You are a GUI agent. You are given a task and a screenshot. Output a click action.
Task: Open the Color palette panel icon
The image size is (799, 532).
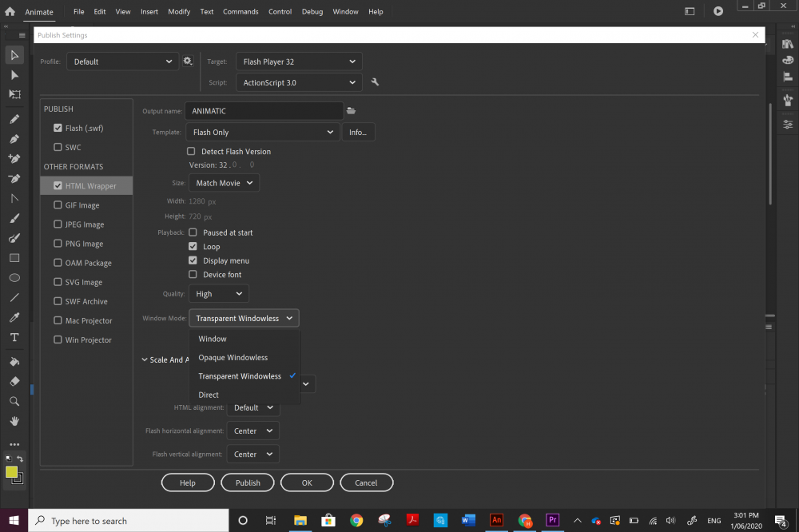[x=788, y=60]
